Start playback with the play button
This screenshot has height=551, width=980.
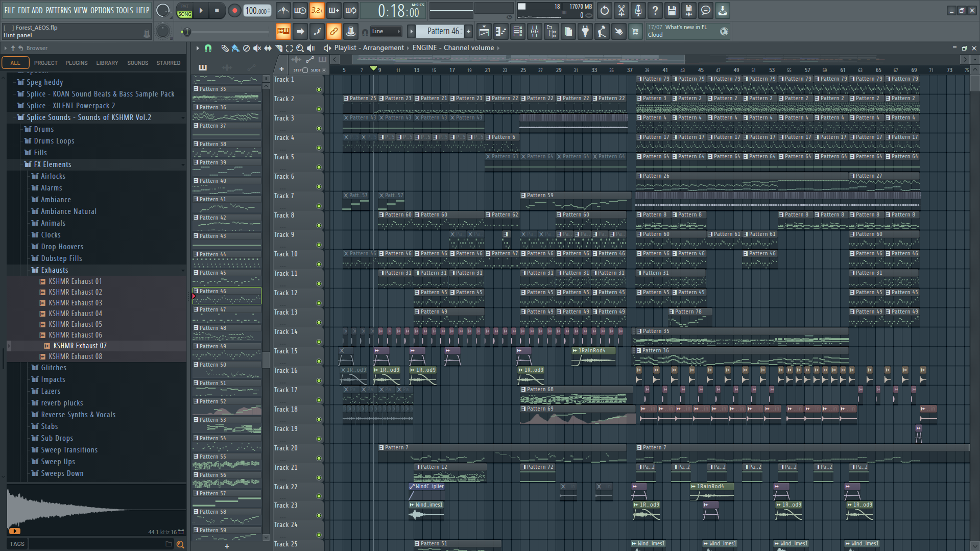(201, 11)
